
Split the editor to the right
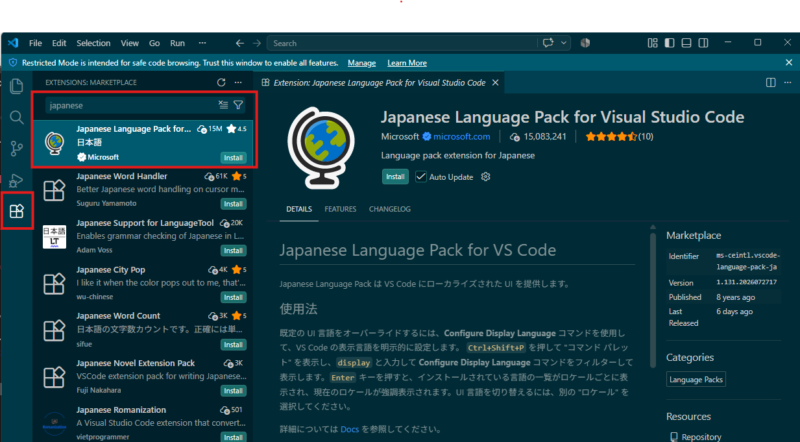pyautogui.click(x=770, y=83)
